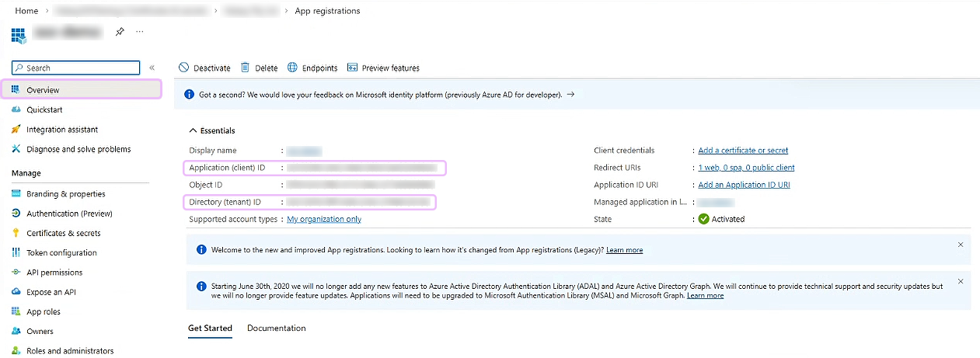Click the app registration grid icon
The width and height of the screenshot is (980, 358).
18,34
